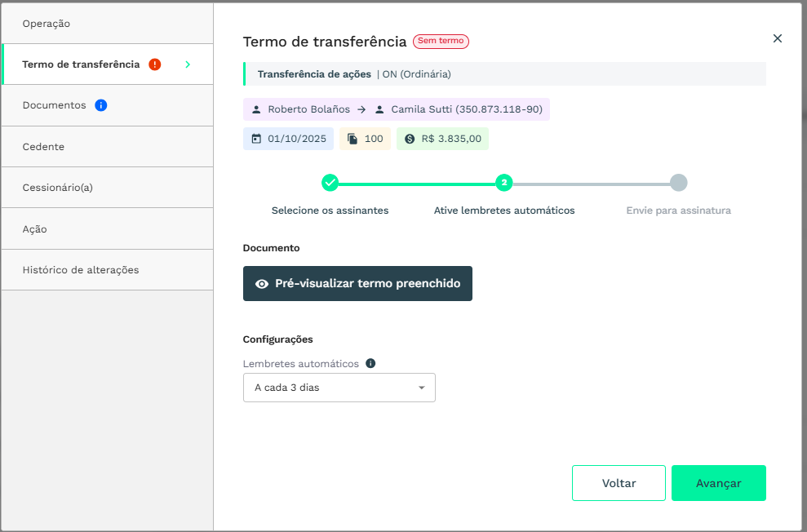This screenshot has height=532, width=807.
Task: Click the calendar icon on the date chip
Action: (256, 139)
